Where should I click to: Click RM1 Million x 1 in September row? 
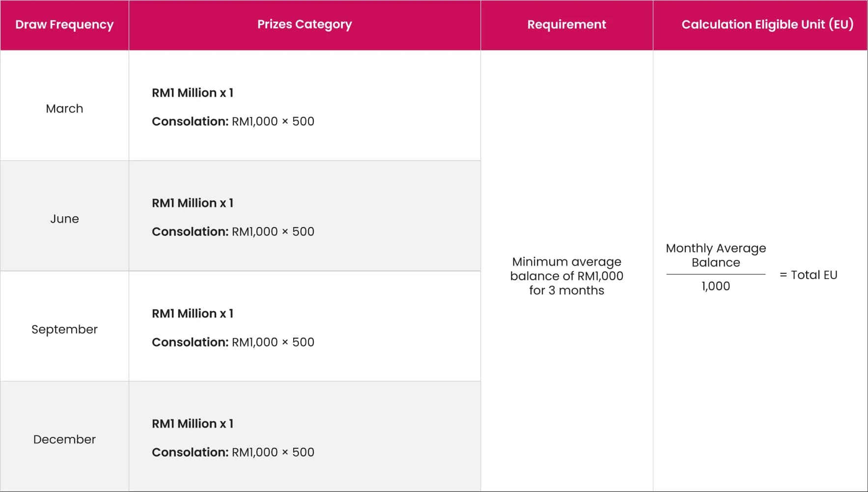point(193,314)
